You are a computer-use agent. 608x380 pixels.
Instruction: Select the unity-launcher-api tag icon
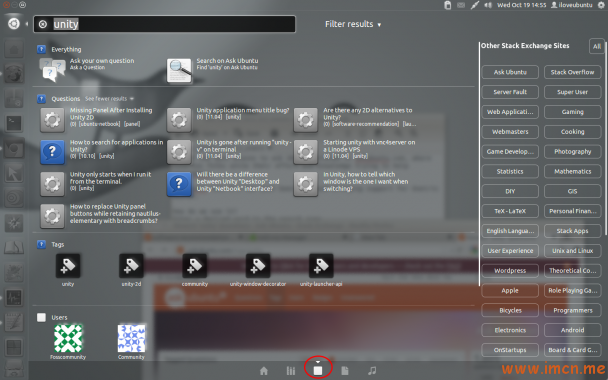point(321,266)
